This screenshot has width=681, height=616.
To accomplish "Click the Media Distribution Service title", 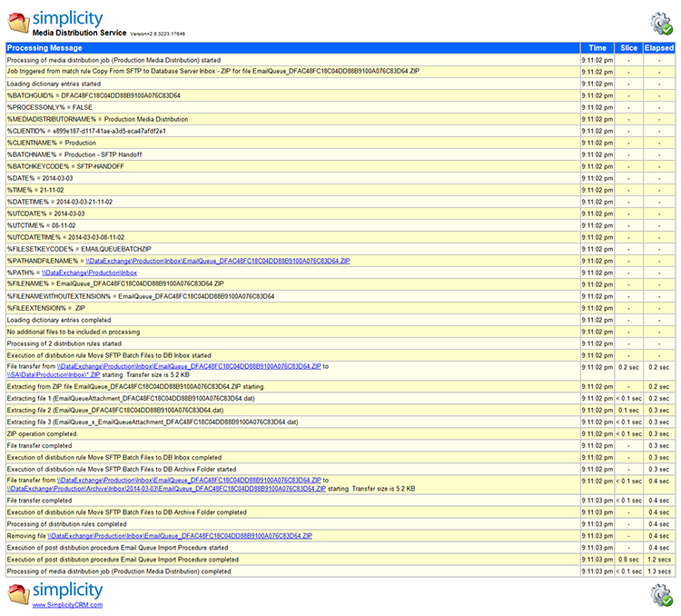I will click(79, 33).
